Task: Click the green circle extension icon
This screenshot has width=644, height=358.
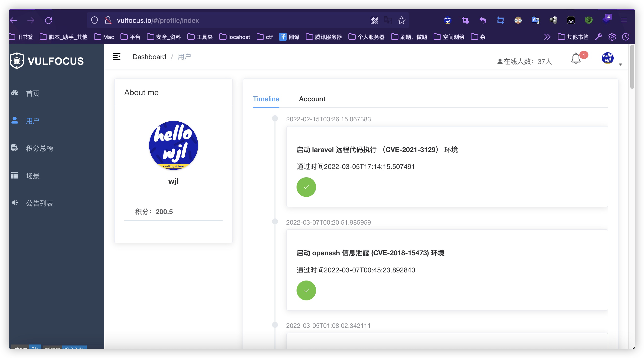Action: click(x=589, y=20)
